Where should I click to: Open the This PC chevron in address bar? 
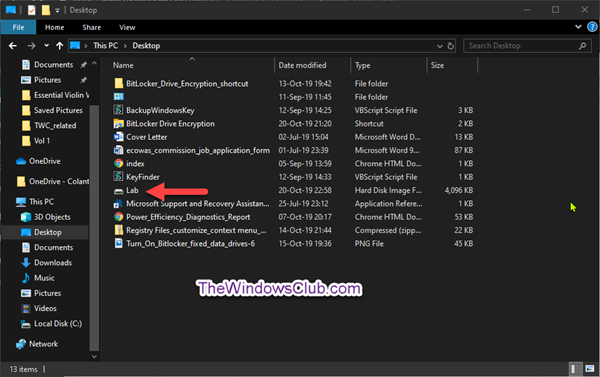(125, 46)
